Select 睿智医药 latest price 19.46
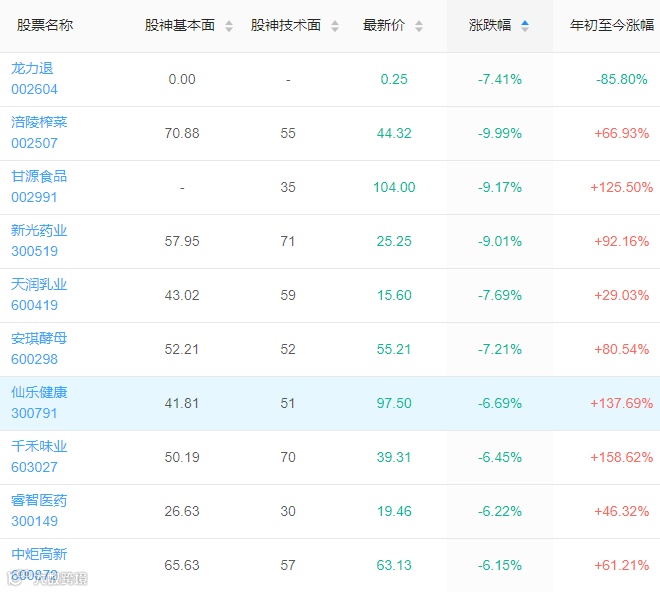 [x=394, y=511]
